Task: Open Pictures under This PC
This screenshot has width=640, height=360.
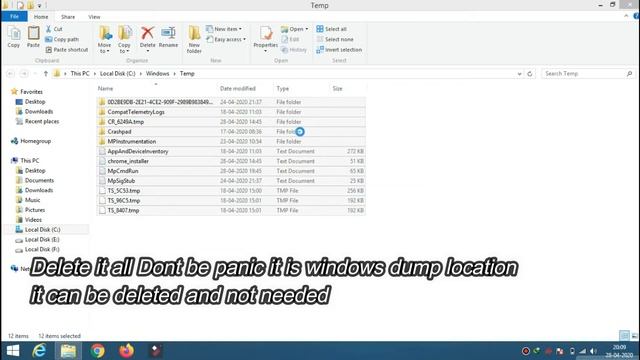Action: pyautogui.click(x=35, y=210)
